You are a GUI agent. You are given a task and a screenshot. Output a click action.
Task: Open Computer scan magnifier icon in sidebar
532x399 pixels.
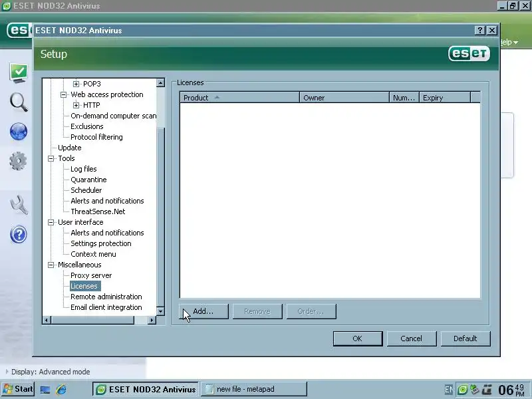coord(19,102)
